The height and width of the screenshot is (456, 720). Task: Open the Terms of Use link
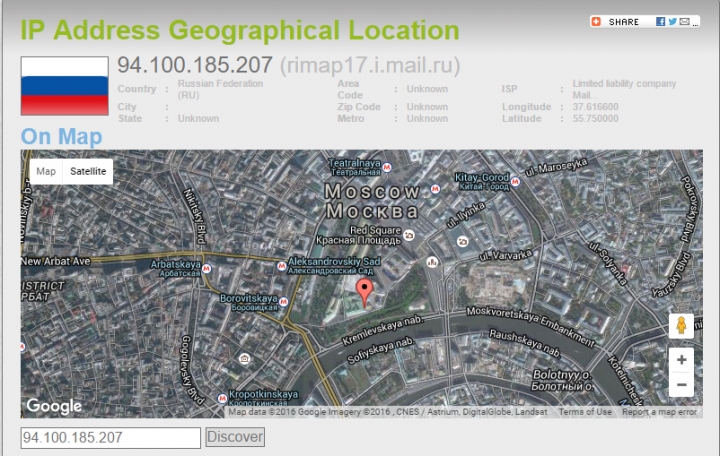click(585, 412)
